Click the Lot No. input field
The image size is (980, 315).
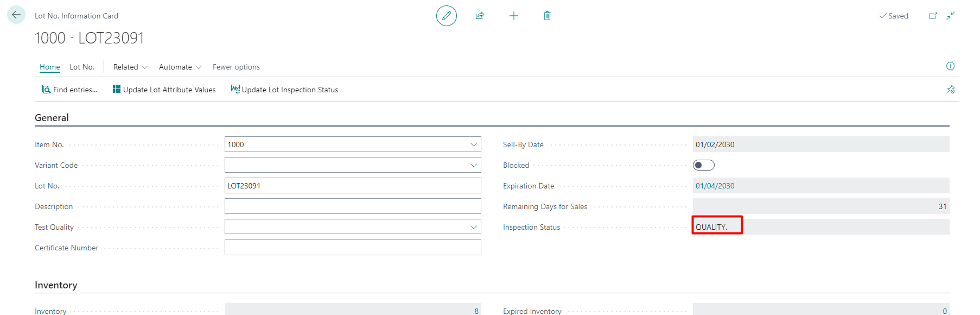tap(353, 186)
